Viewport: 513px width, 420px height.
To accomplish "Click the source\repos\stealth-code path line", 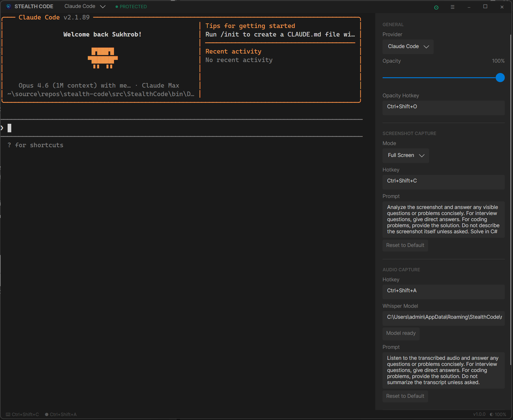I will point(101,94).
